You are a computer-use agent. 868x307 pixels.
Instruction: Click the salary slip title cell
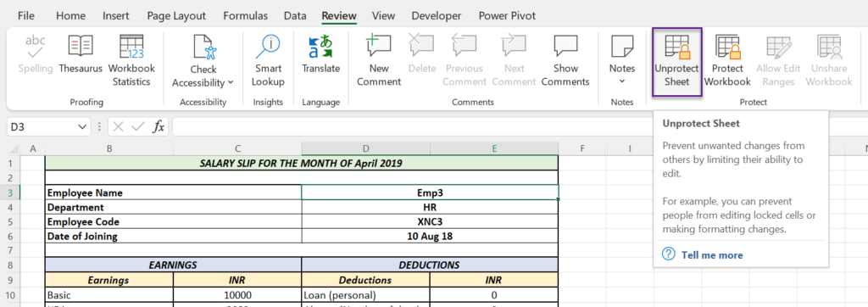coord(302,164)
